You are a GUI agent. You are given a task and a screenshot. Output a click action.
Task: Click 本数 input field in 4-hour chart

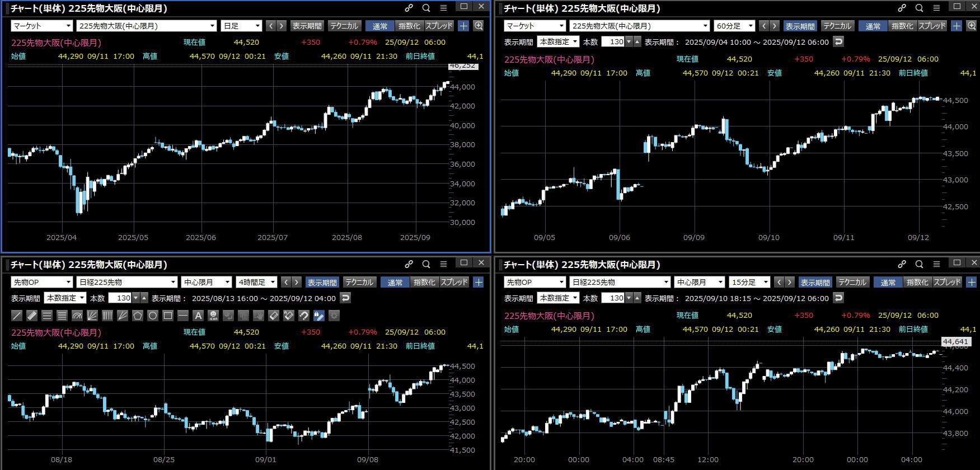point(119,298)
